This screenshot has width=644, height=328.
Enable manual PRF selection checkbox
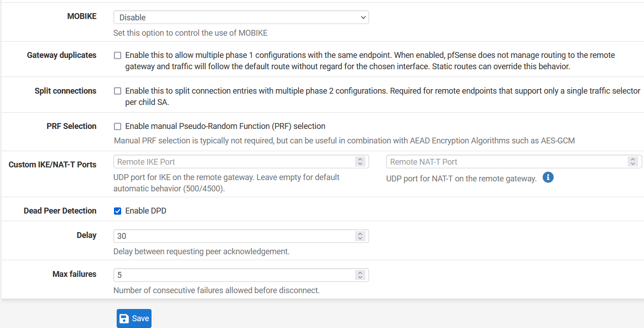118,126
